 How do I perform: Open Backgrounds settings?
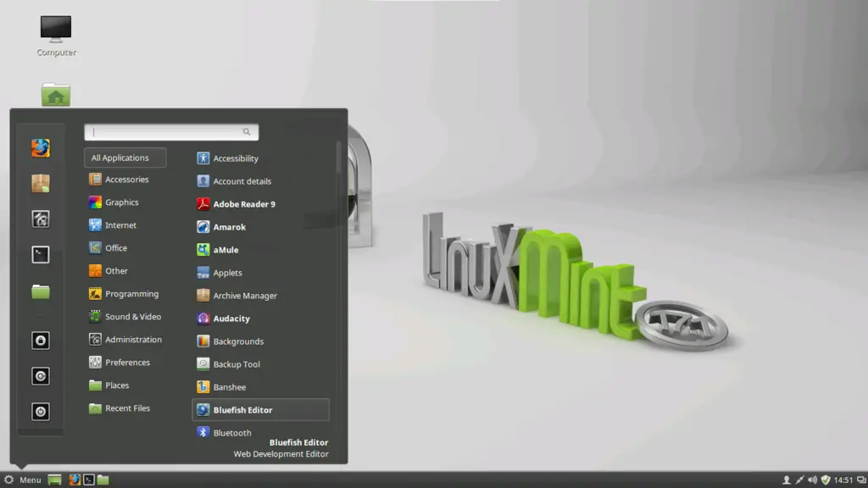tap(261, 341)
